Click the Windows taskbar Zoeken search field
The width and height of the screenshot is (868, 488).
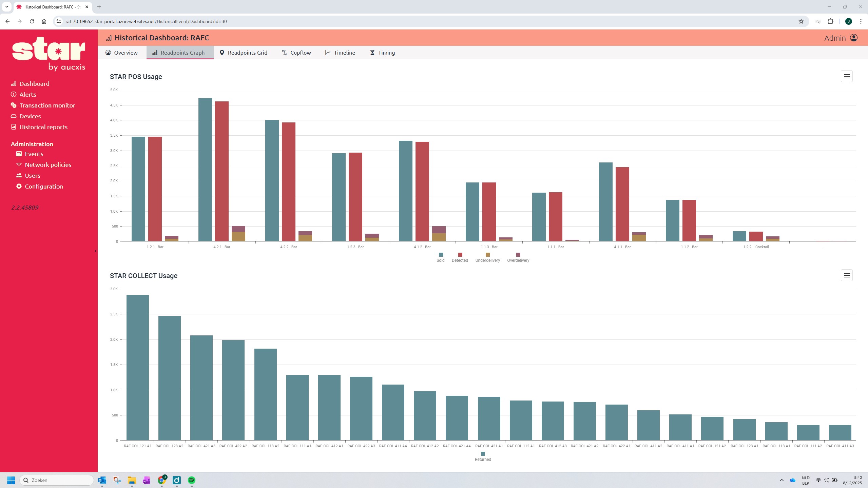[x=56, y=480]
